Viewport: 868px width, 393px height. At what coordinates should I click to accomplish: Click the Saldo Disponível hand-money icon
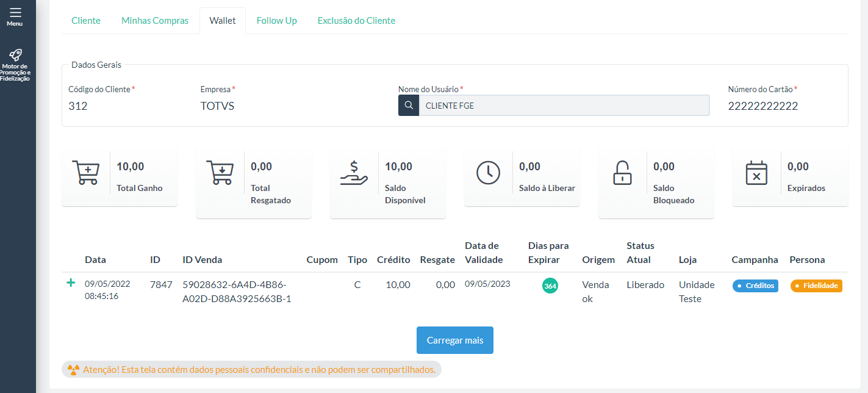point(354,173)
